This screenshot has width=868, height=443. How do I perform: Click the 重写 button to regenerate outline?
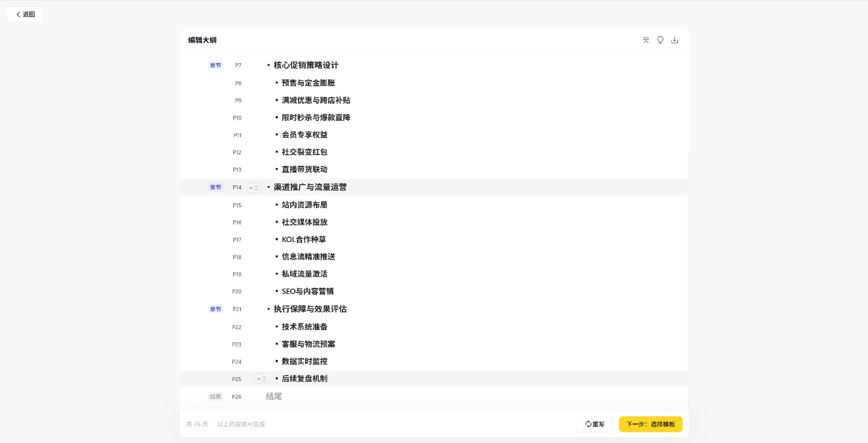coord(594,424)
